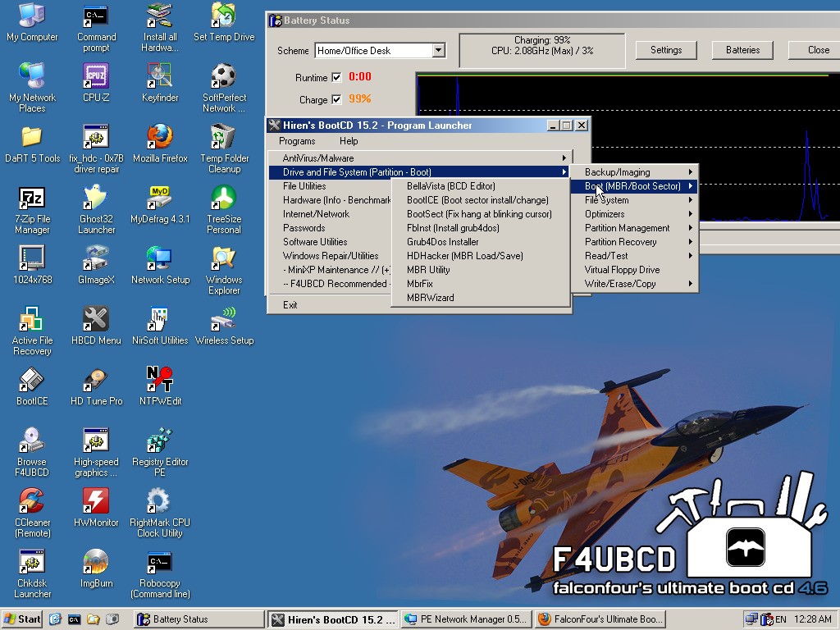Viewport: 840px width, 630px height.
Task: Switch to PE Network Manager in taskbar
Action: pos(465,619)
